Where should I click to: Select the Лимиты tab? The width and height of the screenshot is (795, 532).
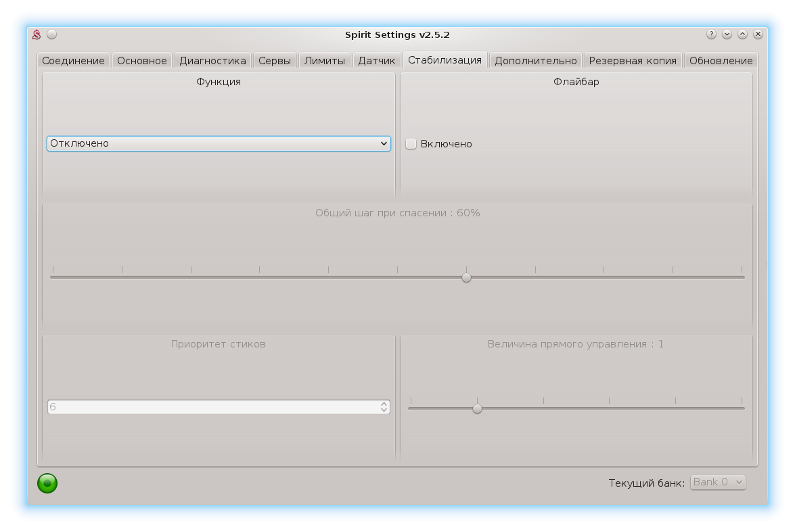325,61
